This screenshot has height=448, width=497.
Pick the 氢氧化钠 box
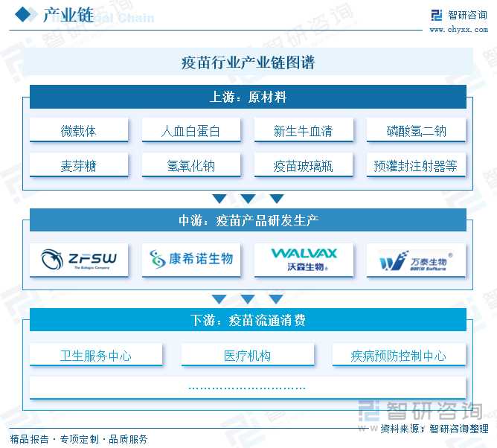tap(190, 165)
